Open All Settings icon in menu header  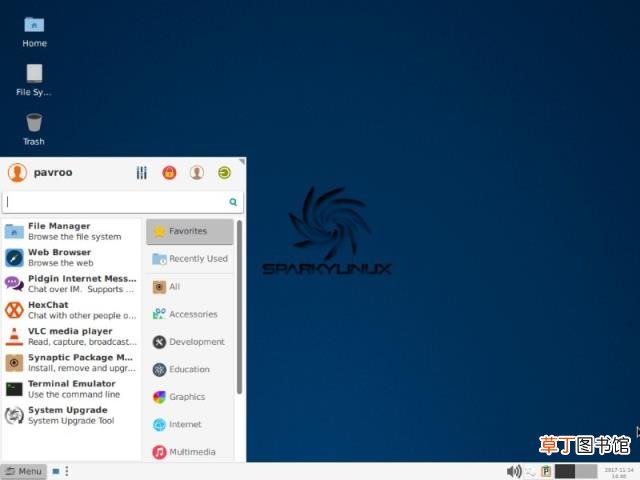142,173
